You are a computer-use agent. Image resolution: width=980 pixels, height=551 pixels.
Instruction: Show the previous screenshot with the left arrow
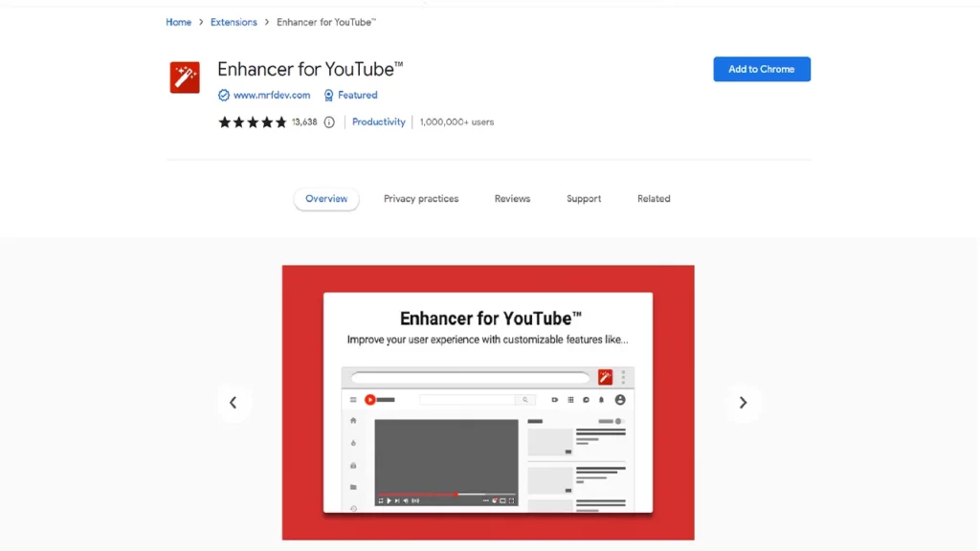[x=234, y=403]
